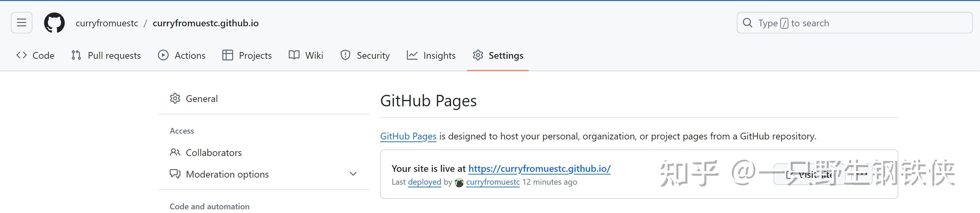
Task: Click the Visit site button
Action: click(810, 174)
